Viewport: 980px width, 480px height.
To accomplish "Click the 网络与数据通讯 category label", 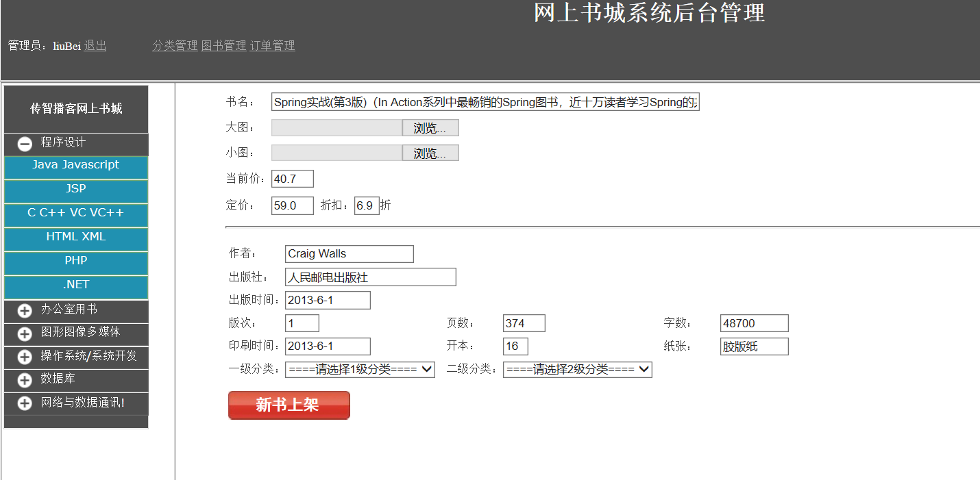I will [x=82, y=403].
